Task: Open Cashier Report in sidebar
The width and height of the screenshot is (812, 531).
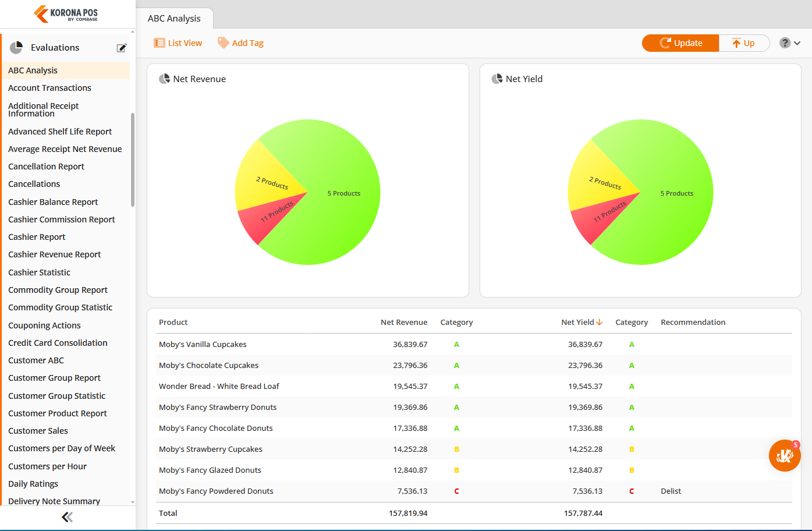Action: tap(37, 237)
